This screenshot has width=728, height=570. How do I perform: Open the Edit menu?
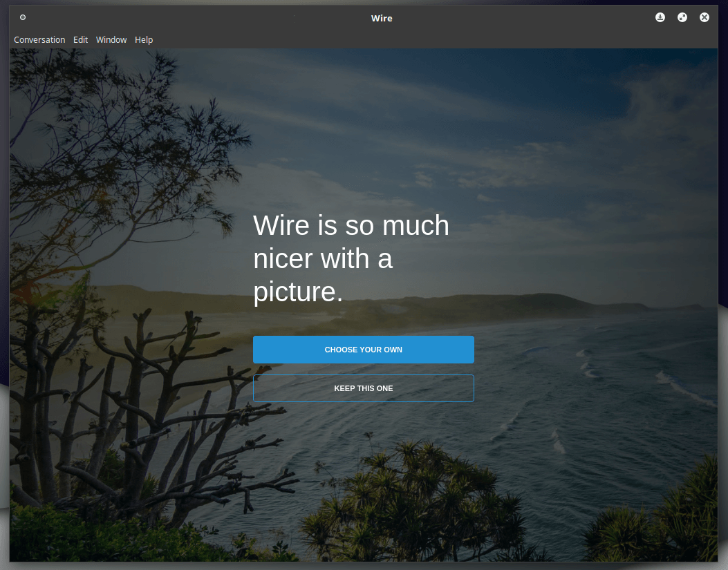pos(80,40)
